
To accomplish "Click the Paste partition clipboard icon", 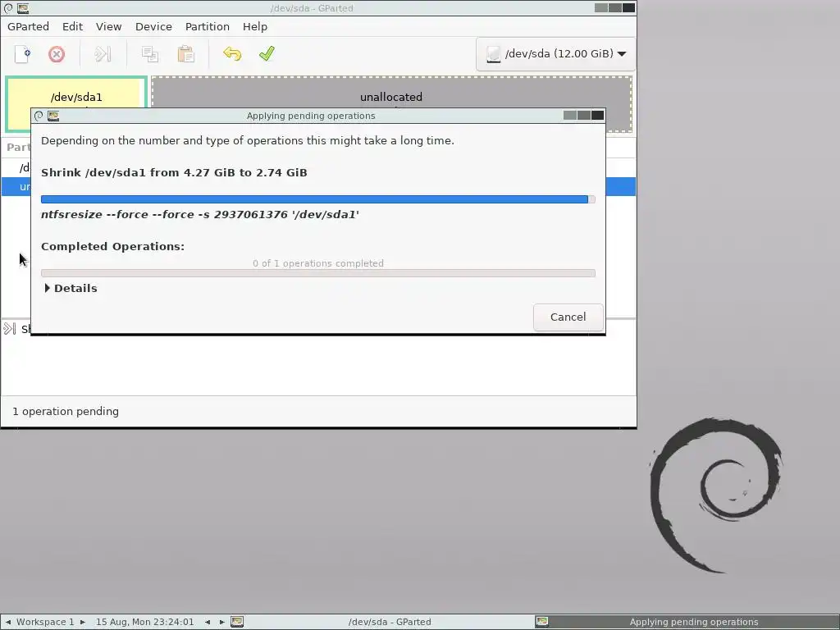I will point(185,54).
